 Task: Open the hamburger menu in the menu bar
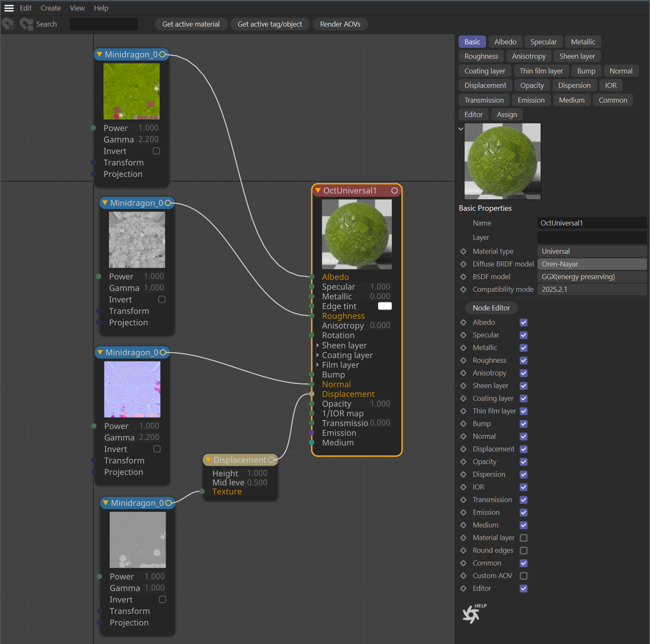point(9,8)
